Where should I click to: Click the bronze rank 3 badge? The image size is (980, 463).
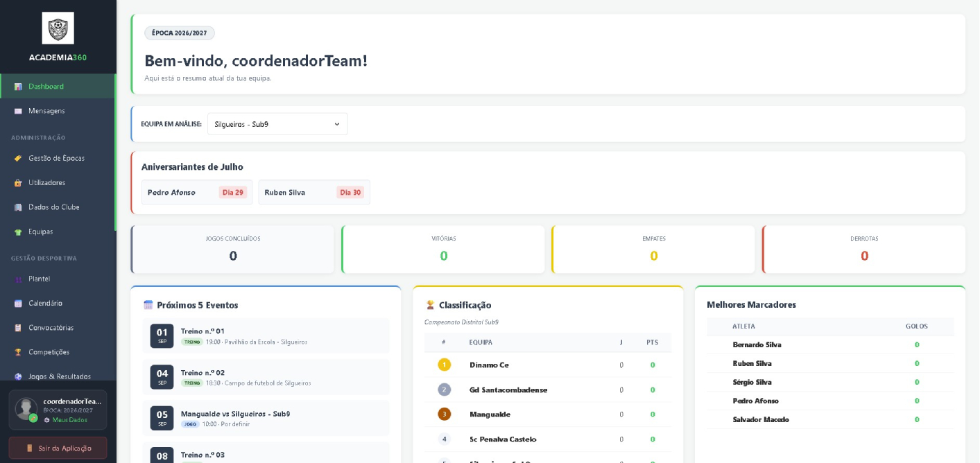pos(444,414)
